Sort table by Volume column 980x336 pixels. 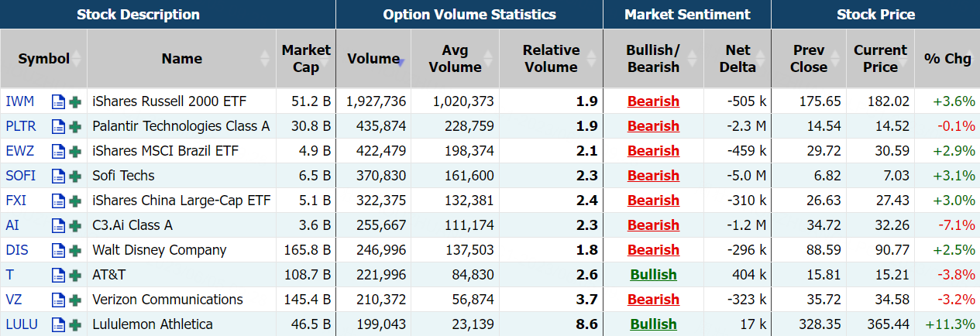[x=373, y=58]
